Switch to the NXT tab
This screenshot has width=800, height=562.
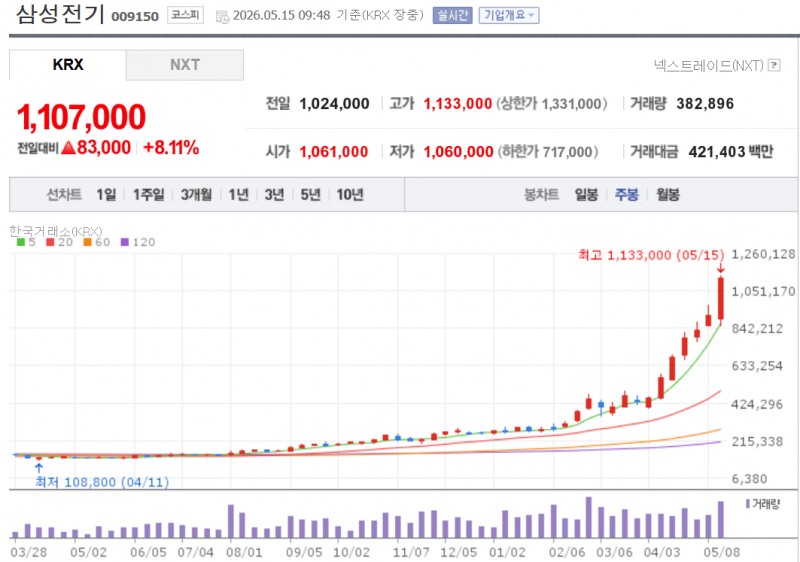pos(185,65)
